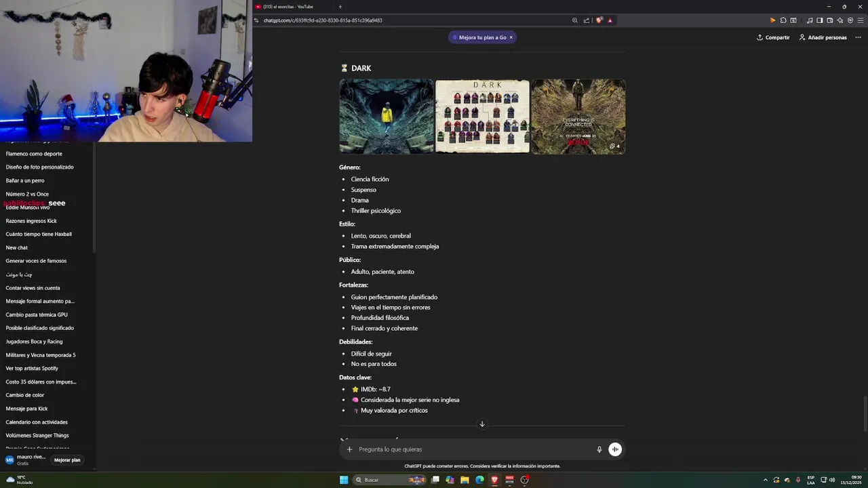Image resolution: width=868 pixels, height=488 pixels.
Task: Click the ESP LAA language indicator
Action: click(810, 480)
